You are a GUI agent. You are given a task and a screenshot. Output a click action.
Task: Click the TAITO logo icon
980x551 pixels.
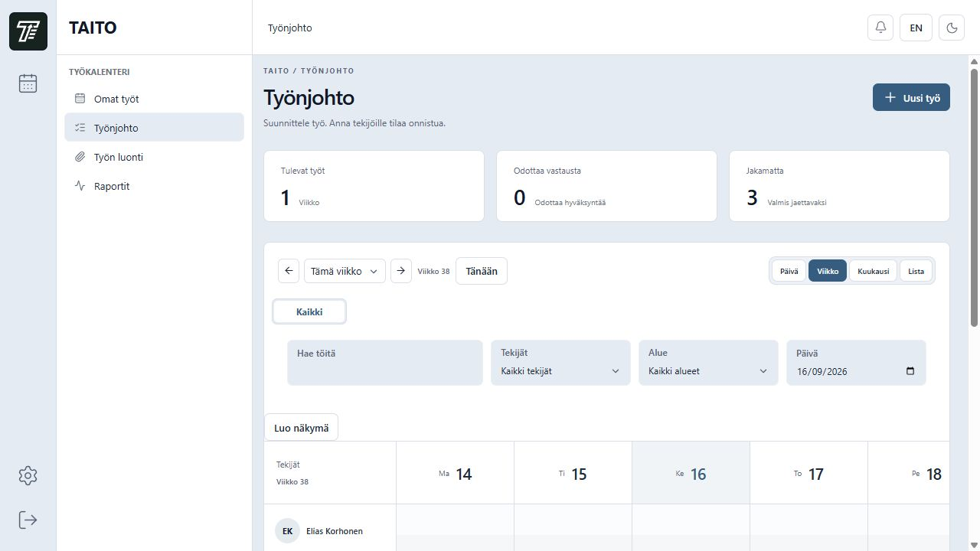[x=28, y=31]
